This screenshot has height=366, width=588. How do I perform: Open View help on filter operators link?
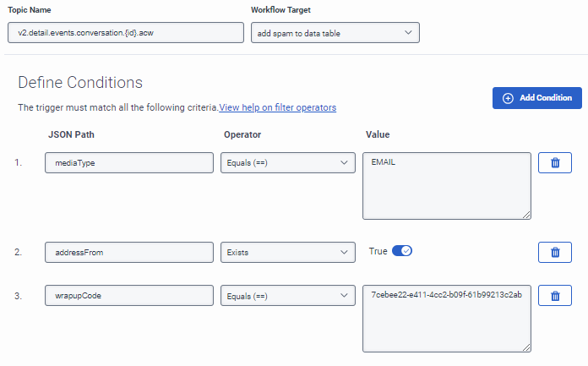(x=278, y=108)
